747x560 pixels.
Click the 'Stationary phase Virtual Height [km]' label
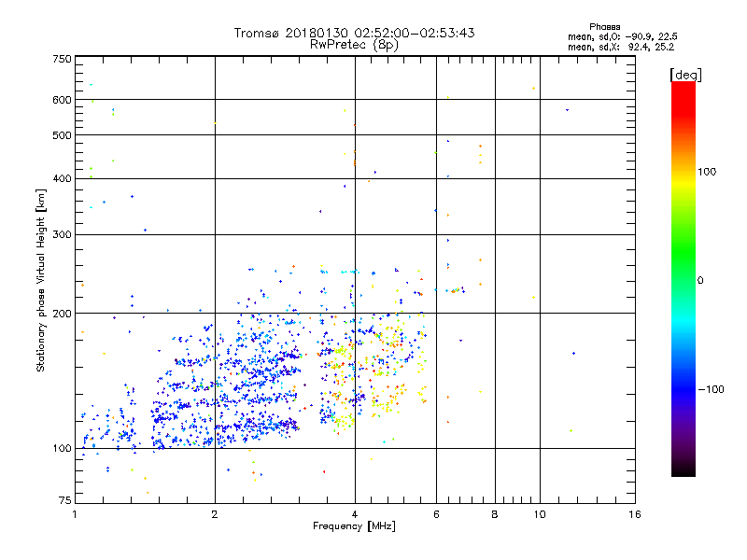41,280
